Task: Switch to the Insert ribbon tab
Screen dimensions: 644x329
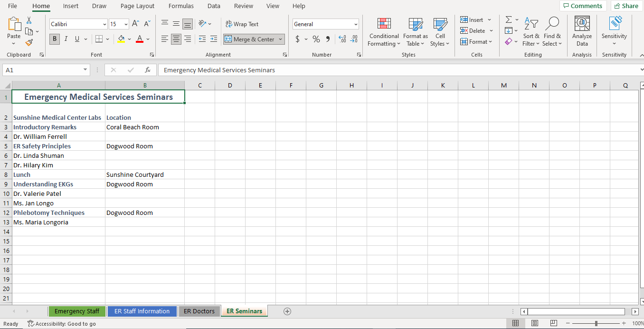Action: click(x=70, y=6)
